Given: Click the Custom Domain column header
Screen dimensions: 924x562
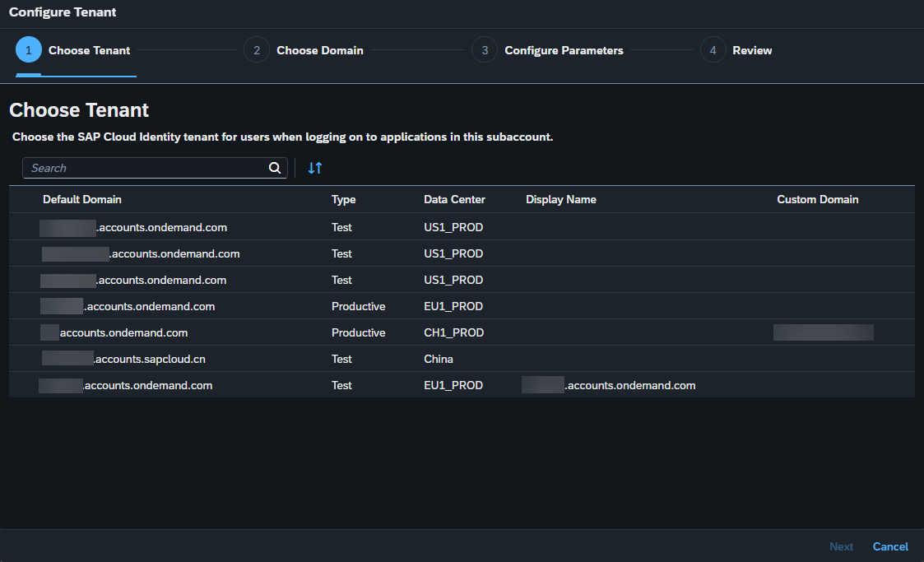Looking at the screenshot, I should [x=817, y=200].
